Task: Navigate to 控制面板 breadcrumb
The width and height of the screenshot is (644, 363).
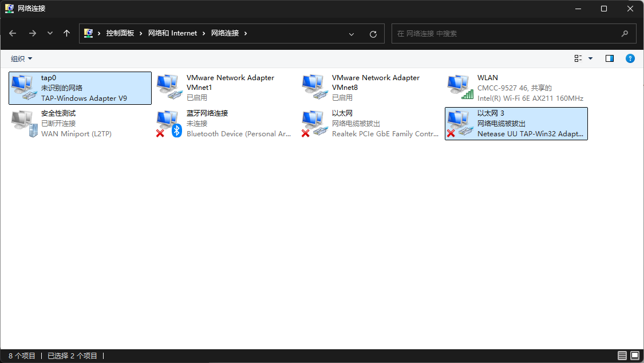Action: coord(120,33)
